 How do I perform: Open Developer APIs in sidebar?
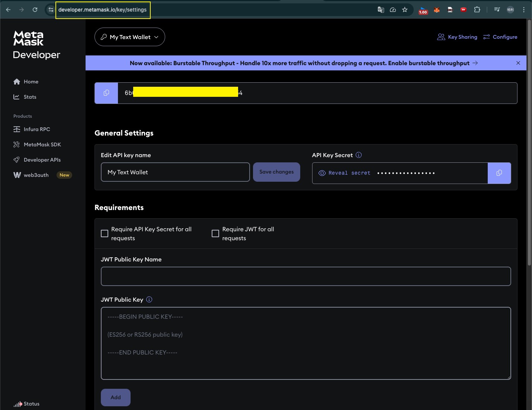click(37, 160)
